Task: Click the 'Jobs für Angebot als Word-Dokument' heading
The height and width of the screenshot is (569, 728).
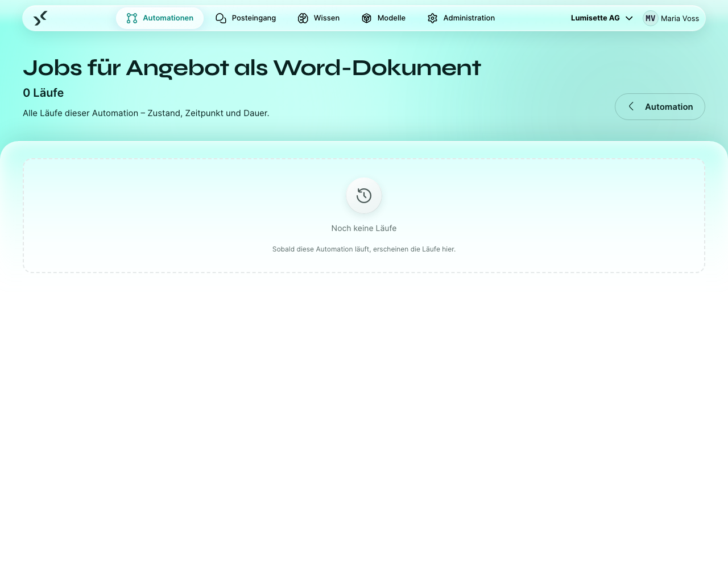Action: (x=252, y=68)
